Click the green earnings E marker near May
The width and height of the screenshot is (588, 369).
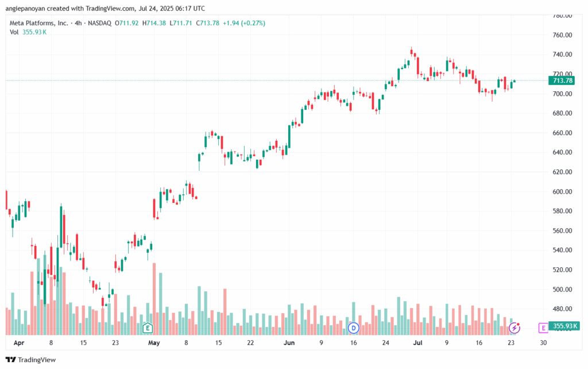click(x=148, y=328)
